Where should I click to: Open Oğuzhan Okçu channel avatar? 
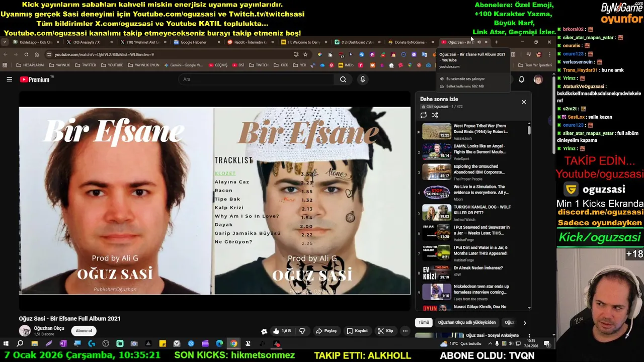[x=25, y=331]
